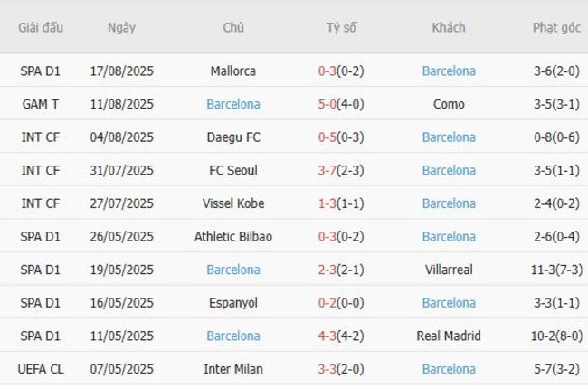This screenshot has height=388, width=588.
Task: Open the FC Seoul team link
Action: tap(232, 170)
